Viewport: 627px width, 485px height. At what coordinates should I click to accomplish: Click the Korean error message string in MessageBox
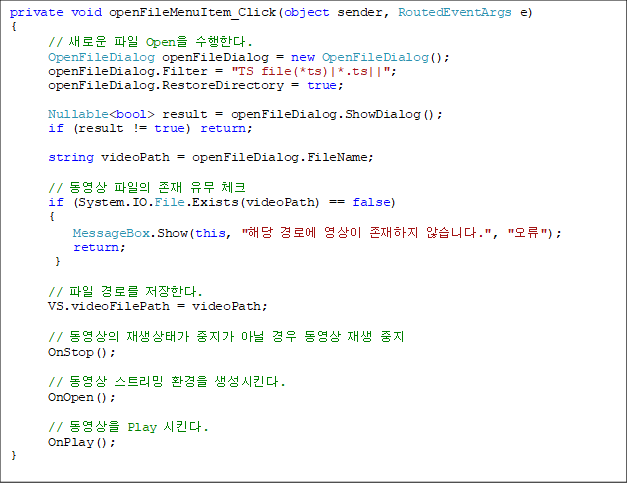click(x=366, y=233)
